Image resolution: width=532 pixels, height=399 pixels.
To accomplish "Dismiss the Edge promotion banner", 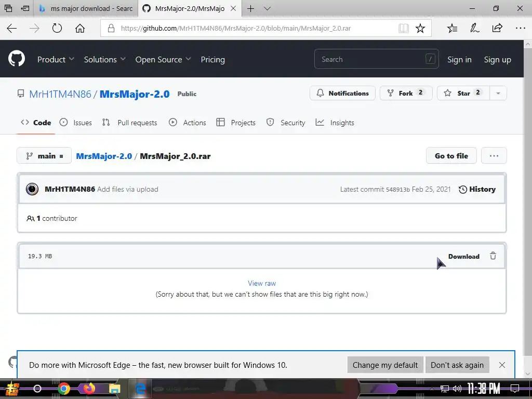I will coord(502,365).
